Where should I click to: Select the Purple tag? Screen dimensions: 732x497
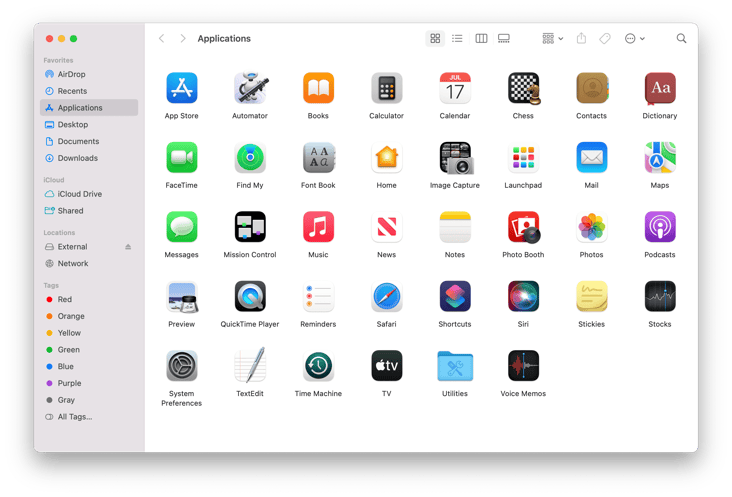pyautogui.click(x=89, y=384)
